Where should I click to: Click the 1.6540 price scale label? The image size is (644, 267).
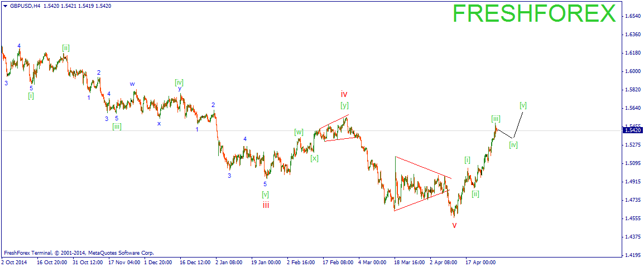632,16
